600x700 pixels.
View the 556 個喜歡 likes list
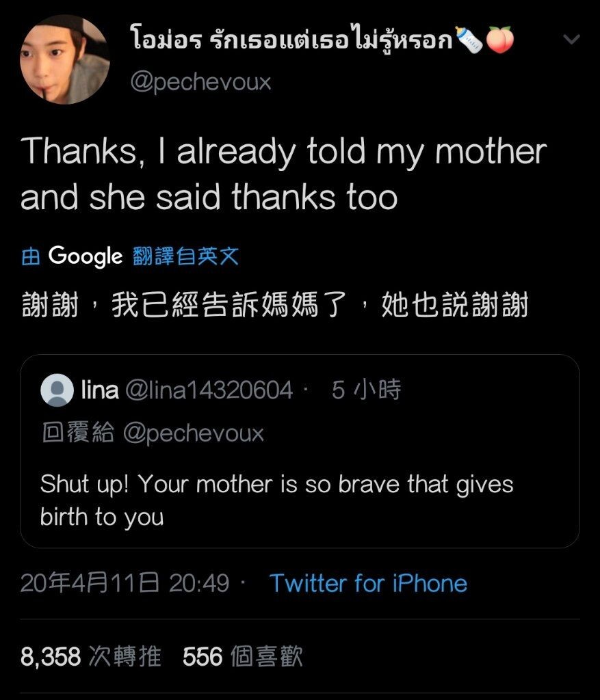point(243,657)
